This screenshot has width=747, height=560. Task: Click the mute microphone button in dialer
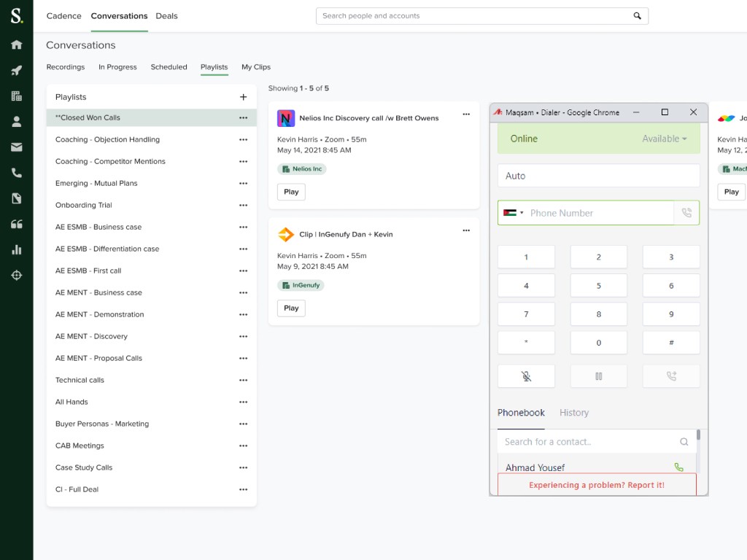point(526,376)
